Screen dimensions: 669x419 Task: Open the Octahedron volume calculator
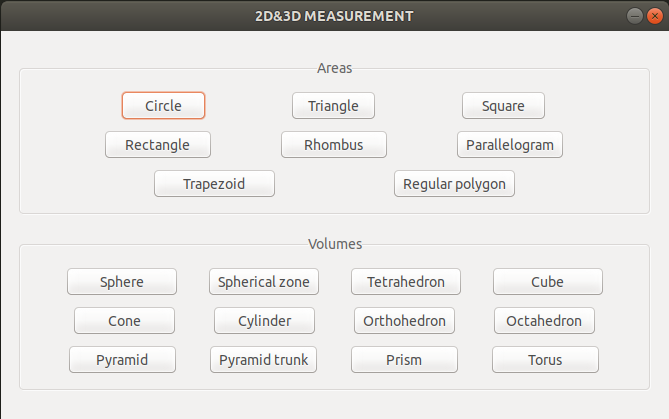[544, 320]
